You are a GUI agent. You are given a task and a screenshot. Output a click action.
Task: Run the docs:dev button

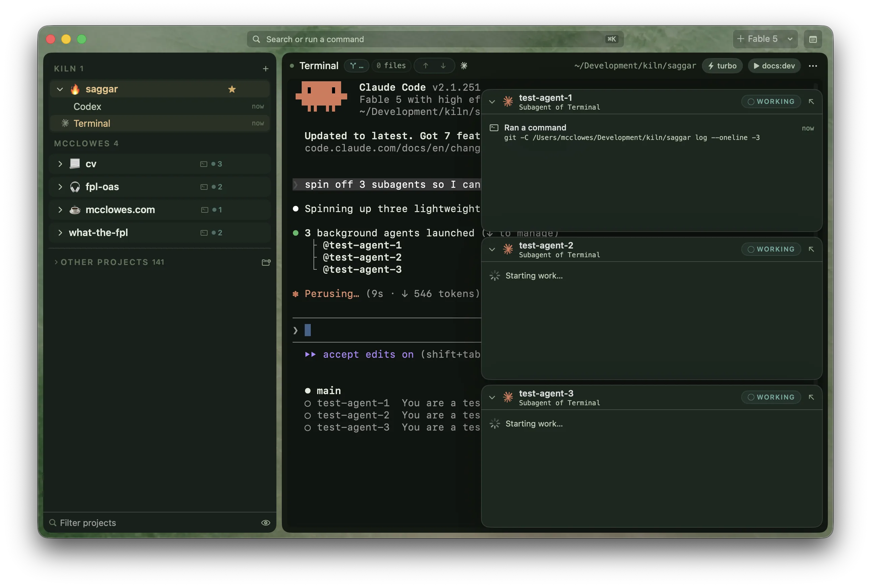[774, 66]
